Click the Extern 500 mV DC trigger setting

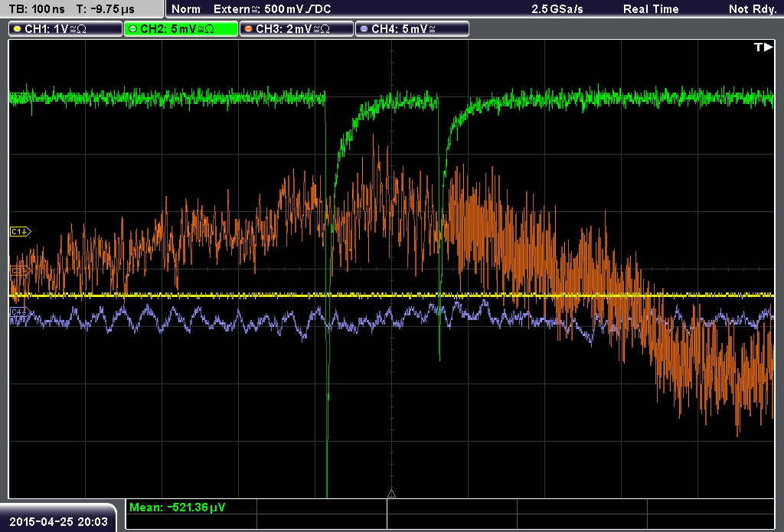[273, 9]
